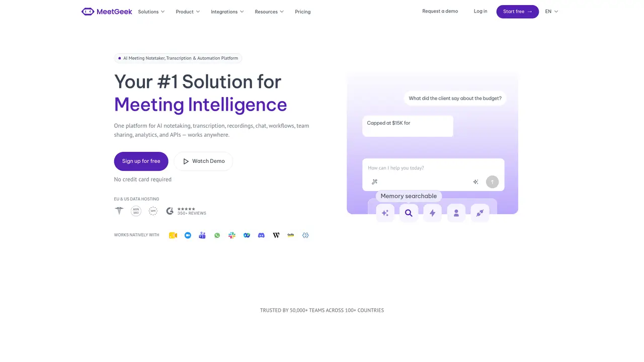Viewport: 644px width, 362px height.
Task: Click the 'What did the client say about the budget?' bubble
Action: (455, 99)
